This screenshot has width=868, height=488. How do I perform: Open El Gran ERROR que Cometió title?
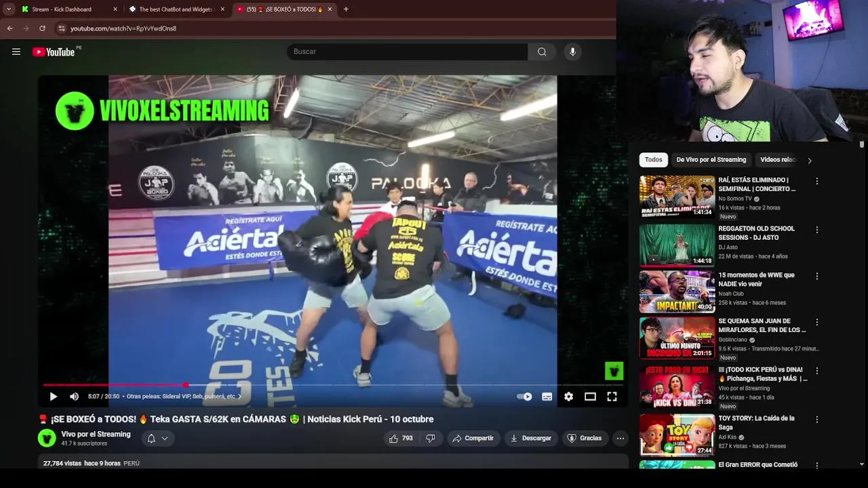click(757, 465)
